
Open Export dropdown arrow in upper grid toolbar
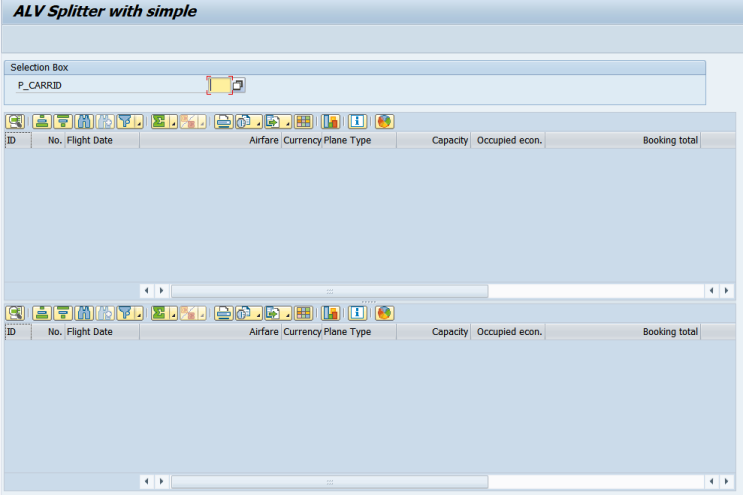pyautogui.click(x=287, y=122)
